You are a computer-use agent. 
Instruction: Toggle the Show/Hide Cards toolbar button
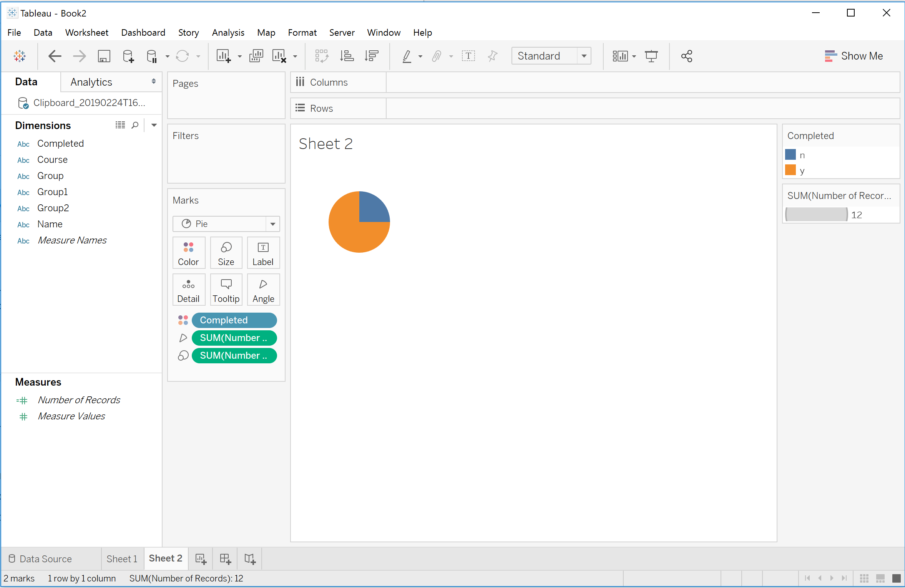point(620,56)
